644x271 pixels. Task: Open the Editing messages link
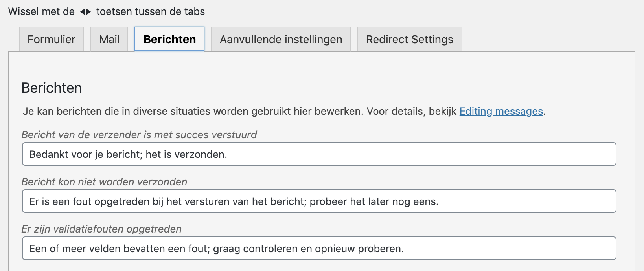pyautogui.click(x=501, y=111)
